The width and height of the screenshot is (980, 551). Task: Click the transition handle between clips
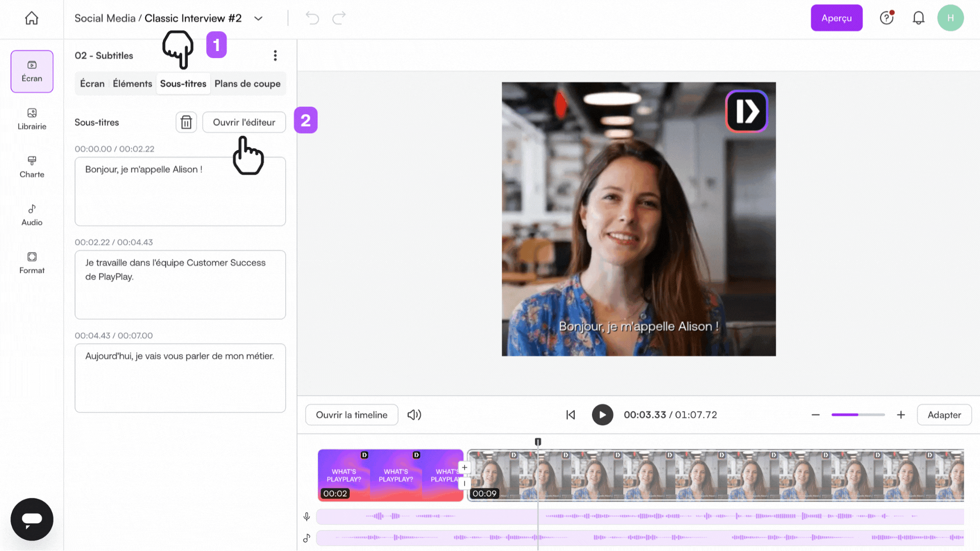[464, 484]
